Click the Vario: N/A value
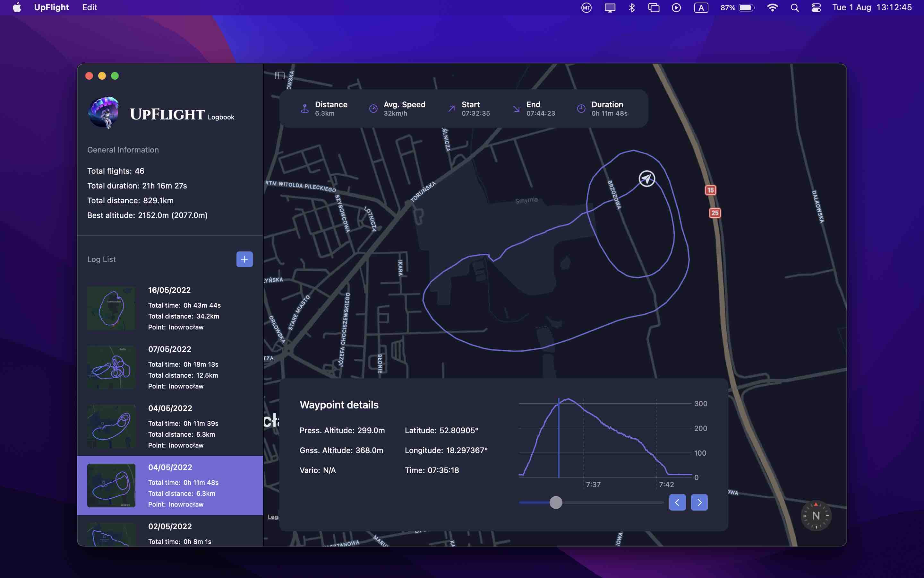Viewport: 924px width, 578px height. click(x=318, y=470)
